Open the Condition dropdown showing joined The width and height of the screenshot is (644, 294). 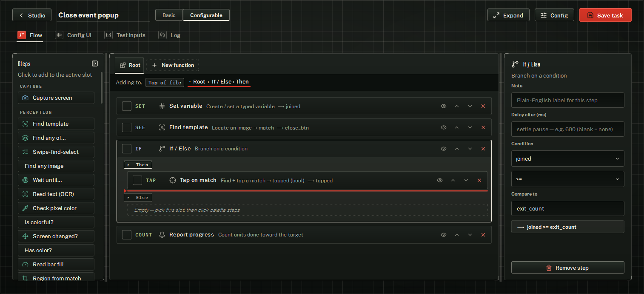click(x=567, y=159)
